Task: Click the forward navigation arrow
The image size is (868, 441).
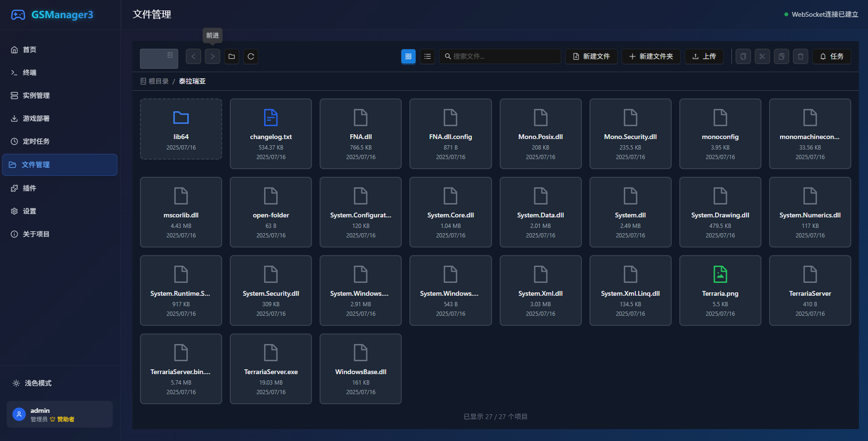Action: (213, 56)
